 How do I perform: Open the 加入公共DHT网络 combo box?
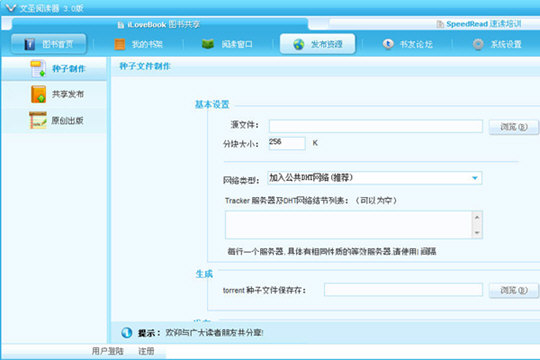(x=374, y=178)
